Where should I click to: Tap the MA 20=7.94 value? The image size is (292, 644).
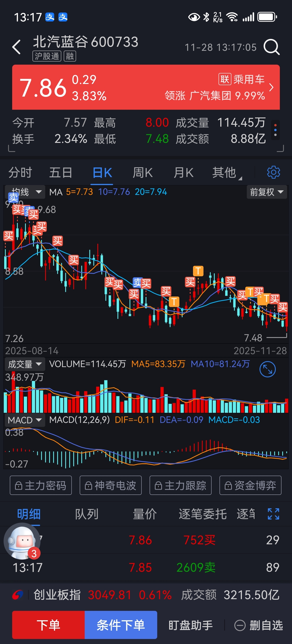click(151, 192)
